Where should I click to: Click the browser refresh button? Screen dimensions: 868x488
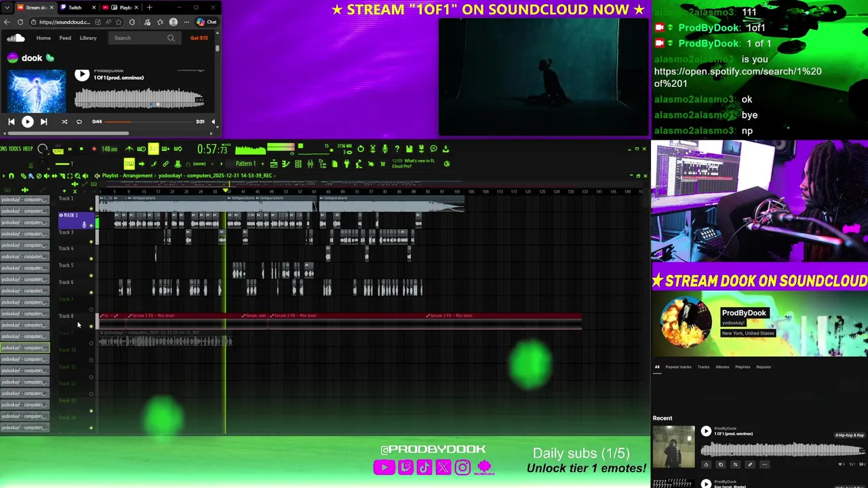[20, 22]
